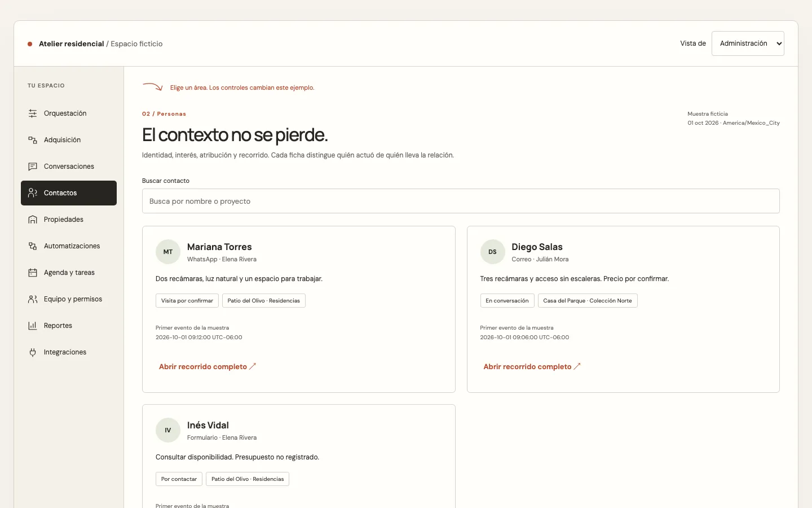Click the arrow icon on Diego's recorrido link
The width and height of the screenshot is (812, 508).
pos(577,366)
